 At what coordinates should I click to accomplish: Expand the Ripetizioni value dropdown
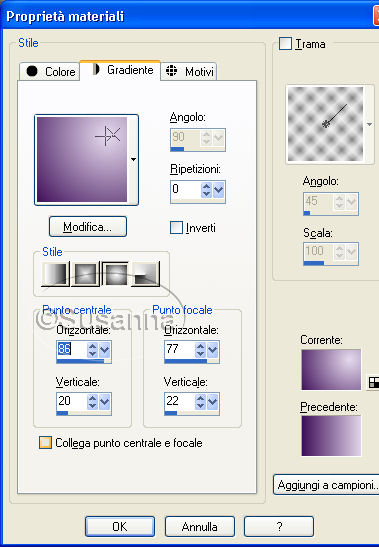click(x=218, y=190)
